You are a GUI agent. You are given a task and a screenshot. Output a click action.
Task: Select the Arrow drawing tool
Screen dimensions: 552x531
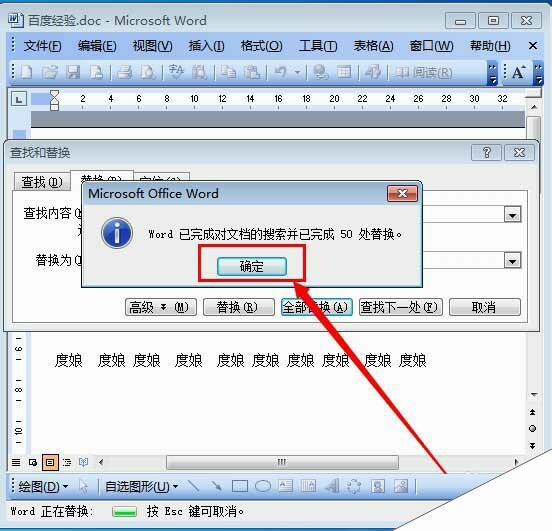[216, 487]
